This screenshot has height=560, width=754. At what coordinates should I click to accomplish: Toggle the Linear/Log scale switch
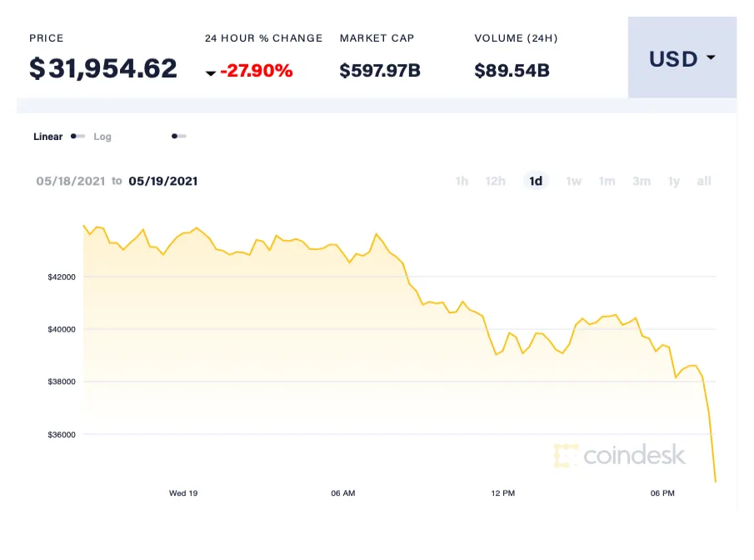pyautogui.click(x=77, y=136)
